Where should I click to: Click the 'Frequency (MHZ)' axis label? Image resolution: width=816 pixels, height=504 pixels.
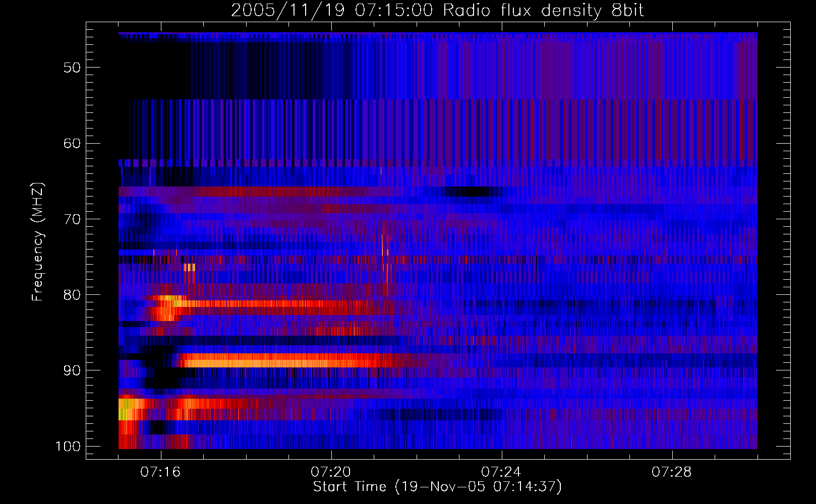pyautogui.click(x=38, y=242)
